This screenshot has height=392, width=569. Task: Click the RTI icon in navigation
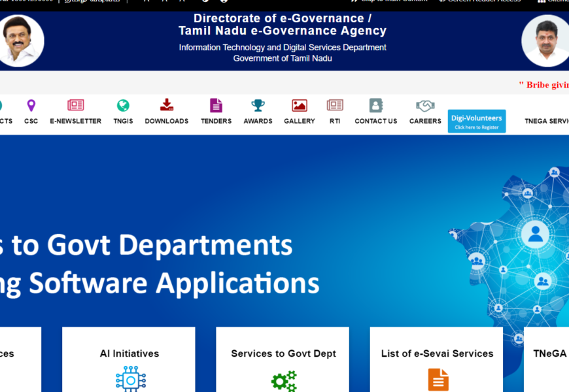coord(335,105)
